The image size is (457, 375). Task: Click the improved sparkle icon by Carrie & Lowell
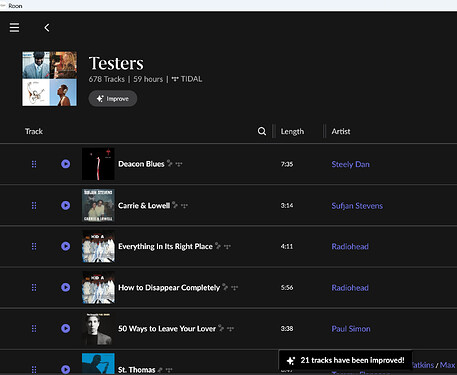pyautogui.click(x=175, y=204)
